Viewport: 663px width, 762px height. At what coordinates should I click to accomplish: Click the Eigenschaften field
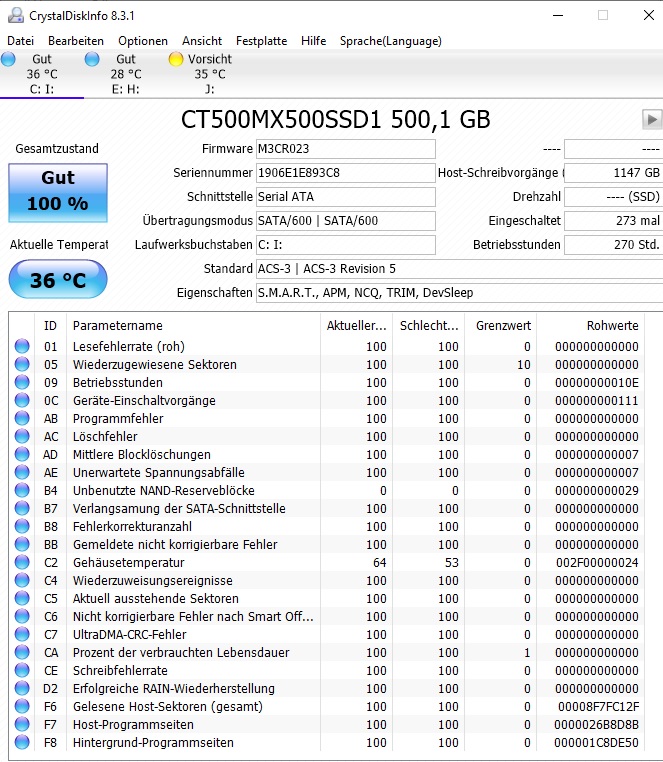coord(459,293)
